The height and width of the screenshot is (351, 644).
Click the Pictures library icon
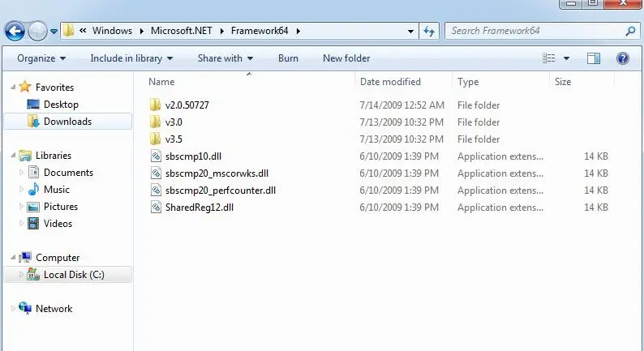33,207
